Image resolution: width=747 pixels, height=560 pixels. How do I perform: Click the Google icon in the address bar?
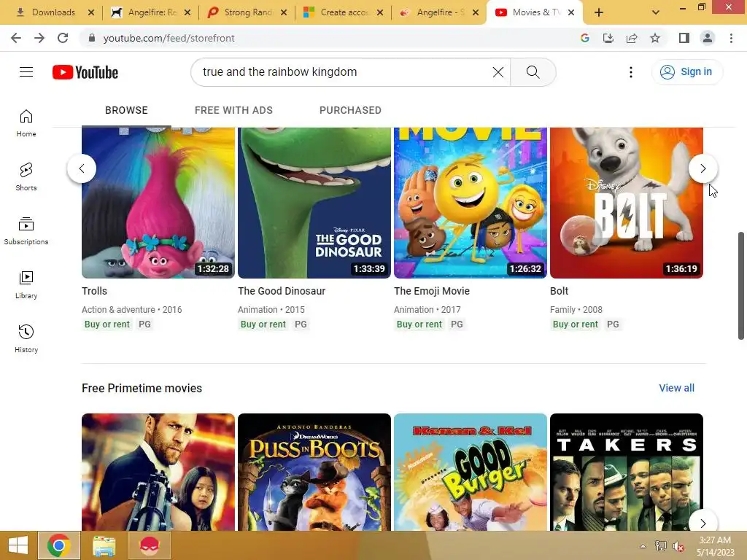coord(585,38)
